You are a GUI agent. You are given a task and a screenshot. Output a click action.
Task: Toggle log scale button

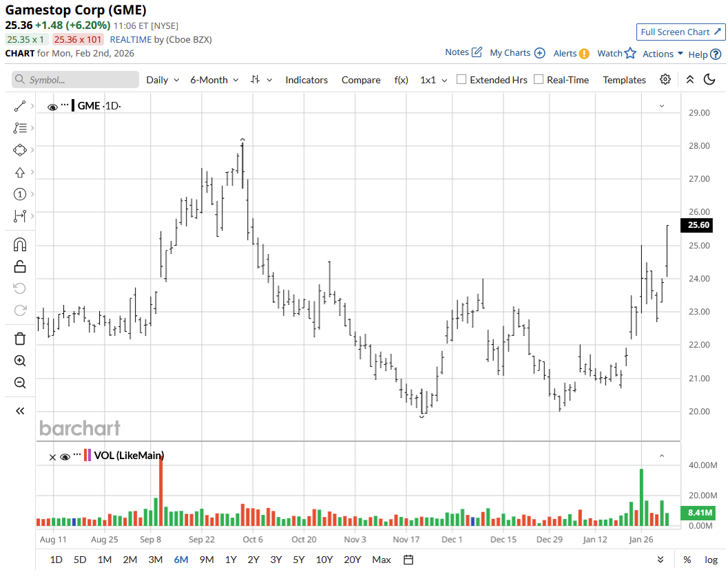point(711,560)
